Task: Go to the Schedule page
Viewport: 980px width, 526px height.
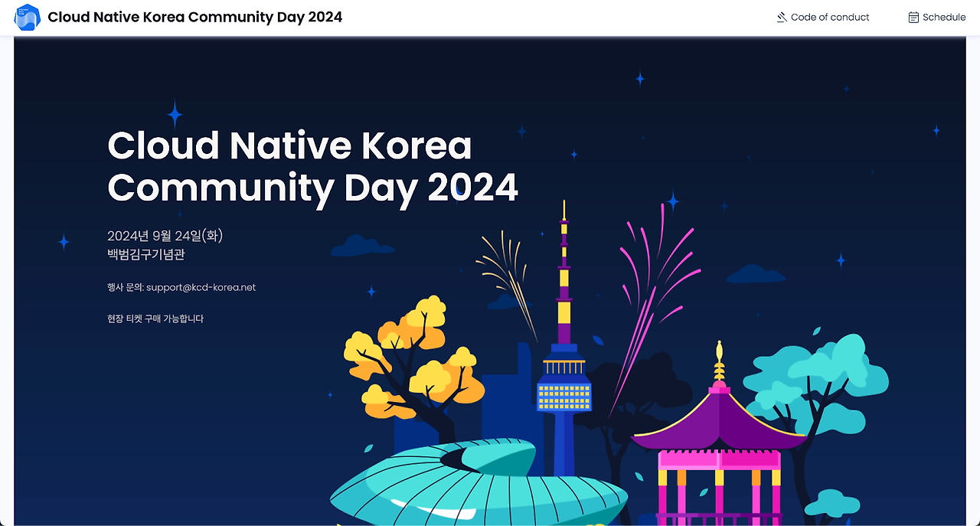Action: [944, 17]
